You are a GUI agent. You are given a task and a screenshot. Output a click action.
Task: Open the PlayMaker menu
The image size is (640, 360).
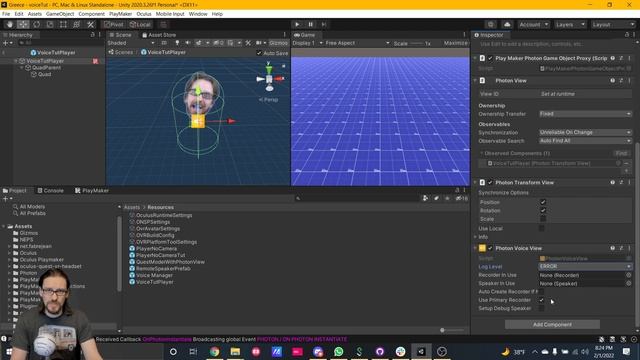click(x=120, y=14)
